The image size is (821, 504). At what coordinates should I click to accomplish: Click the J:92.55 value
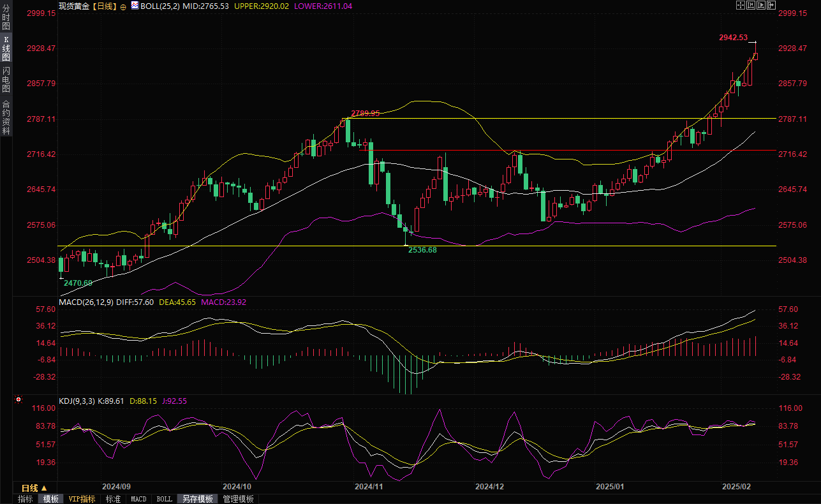pos(174,401)
